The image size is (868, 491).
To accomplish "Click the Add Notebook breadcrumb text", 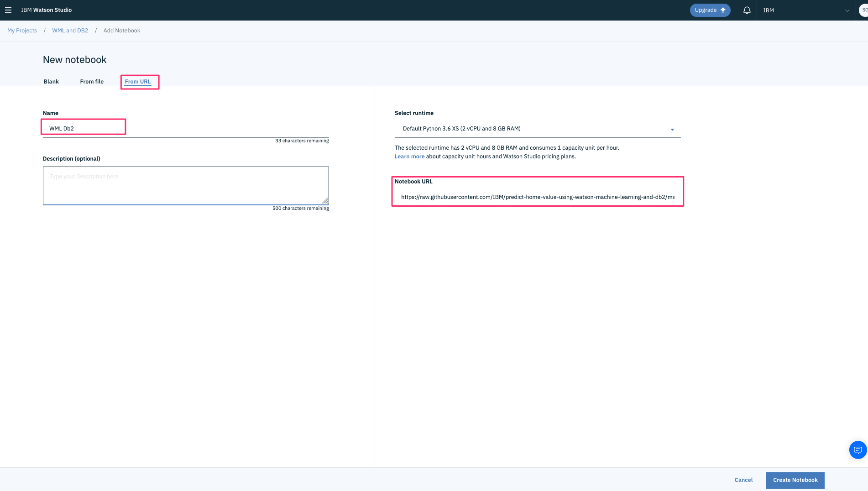I will (122, 31).
